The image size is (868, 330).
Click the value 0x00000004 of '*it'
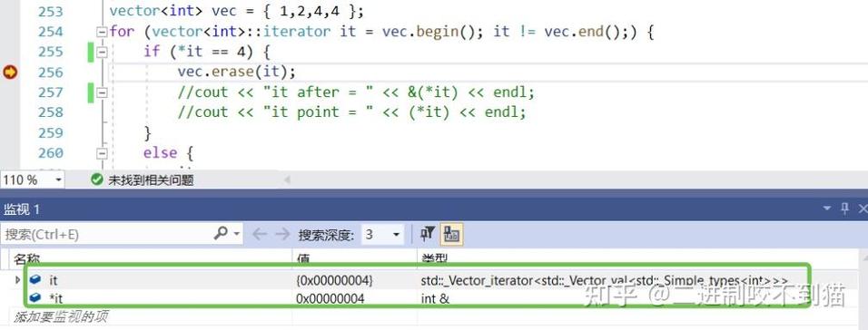(330, 298)
